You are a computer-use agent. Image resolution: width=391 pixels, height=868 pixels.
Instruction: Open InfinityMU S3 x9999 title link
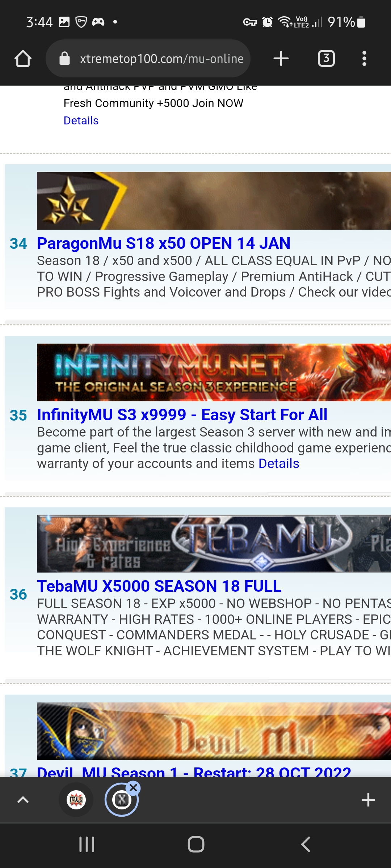pyautogui.click(x=182, y=415)
